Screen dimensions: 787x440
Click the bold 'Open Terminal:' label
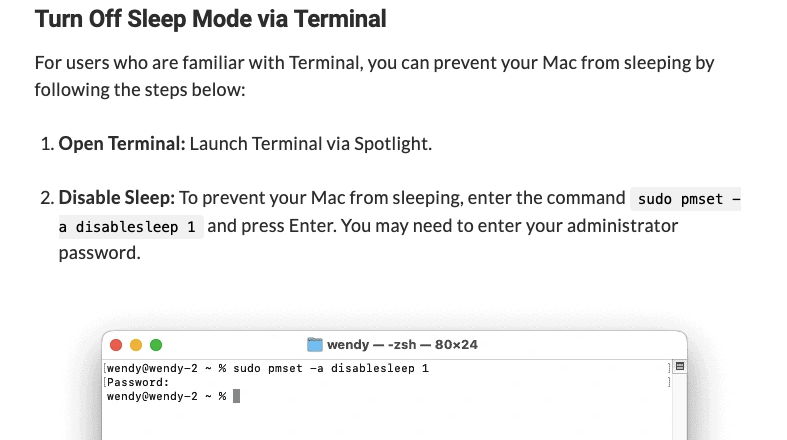point(122,144)
